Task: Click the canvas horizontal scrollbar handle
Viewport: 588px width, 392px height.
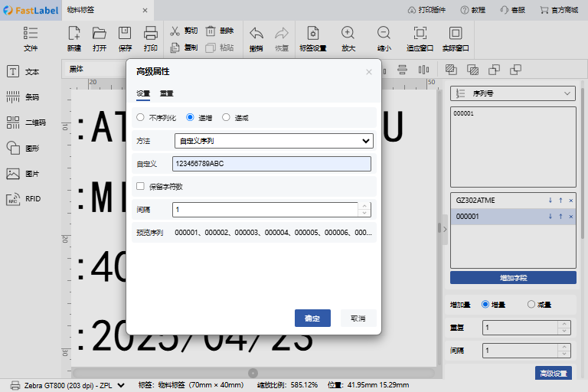Action: pyautogui.click(x=253, y=374)
